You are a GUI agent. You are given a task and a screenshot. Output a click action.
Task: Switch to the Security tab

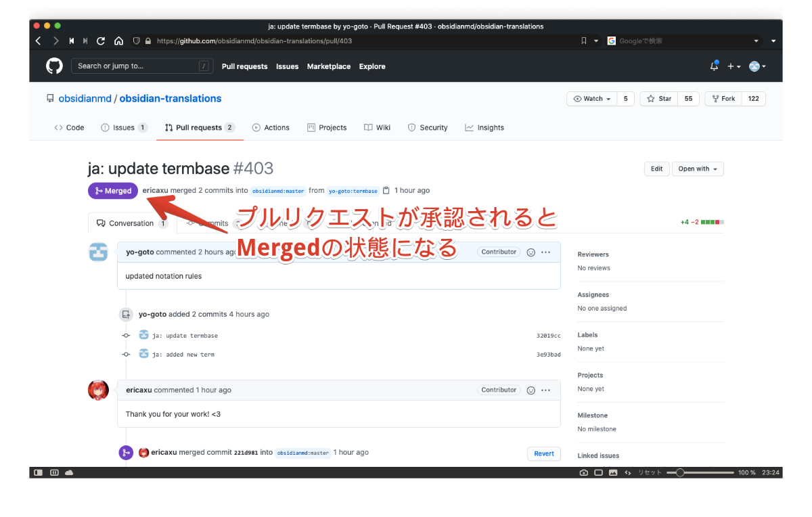click(x=428, y=127)
